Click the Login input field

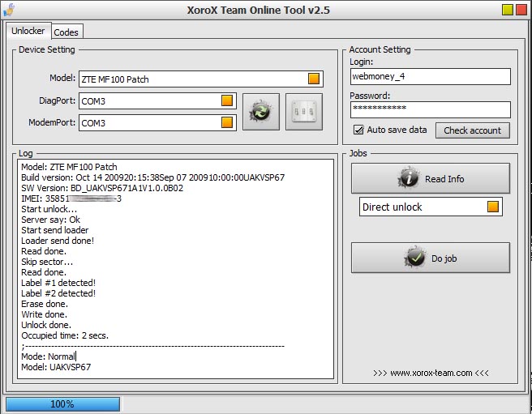(430, 77)
